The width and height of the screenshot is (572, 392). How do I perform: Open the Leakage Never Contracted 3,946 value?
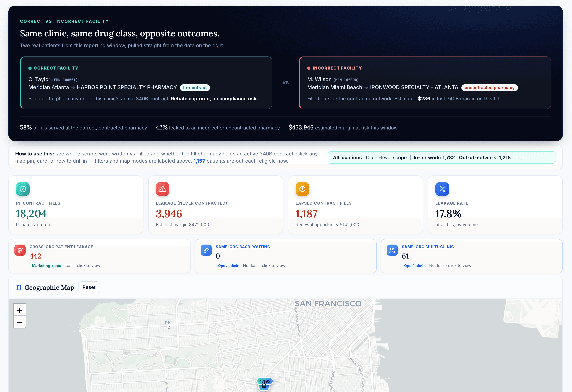pos(169,214)
